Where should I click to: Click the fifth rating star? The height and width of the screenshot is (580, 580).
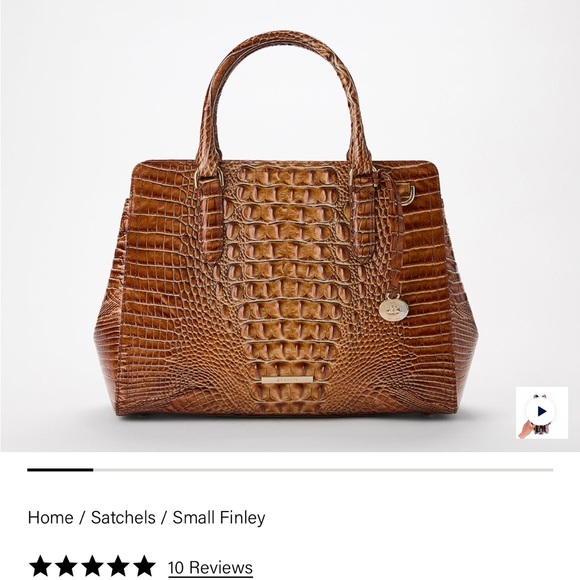click(144, 566)
